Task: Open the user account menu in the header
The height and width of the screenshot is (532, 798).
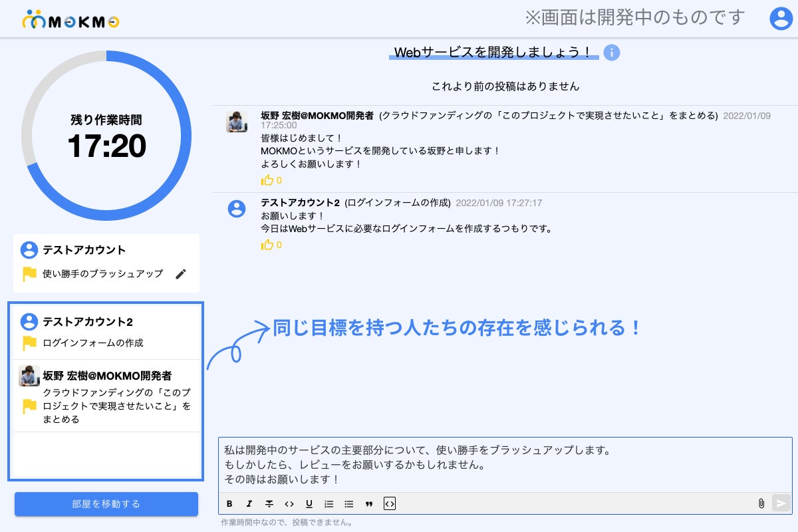Action: pos(781,19)
